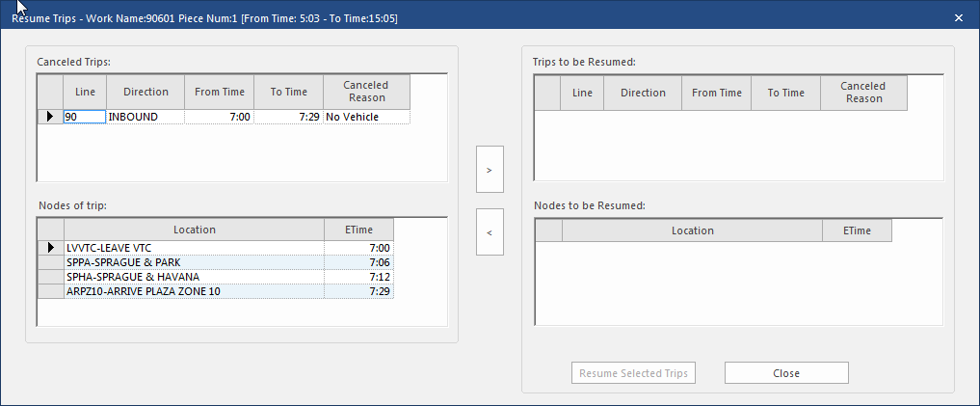This screenshot has width=980, height=406.
Task: Click the move right arrow button
Action: coord(490,170)
